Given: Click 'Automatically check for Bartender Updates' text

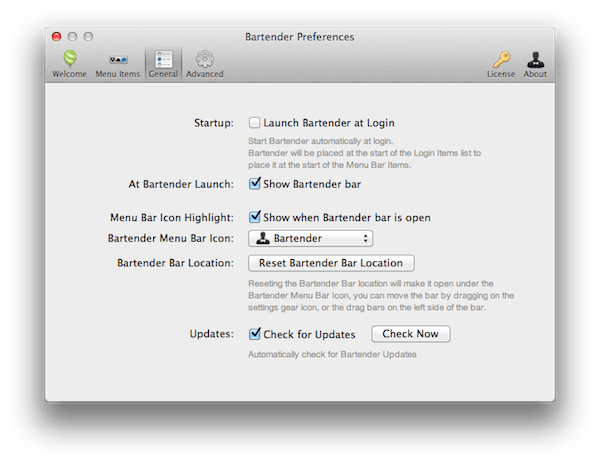Looking at the screenshot, I should point(332,354).
